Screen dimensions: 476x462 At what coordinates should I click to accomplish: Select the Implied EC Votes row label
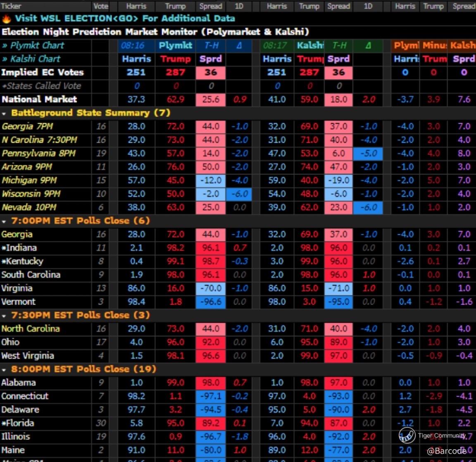[42, 72]
